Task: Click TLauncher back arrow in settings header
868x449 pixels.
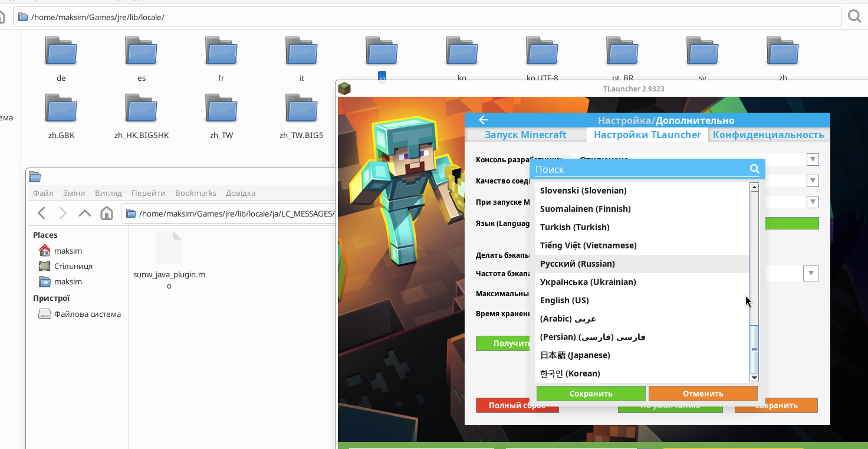Action: pos(484,120)
